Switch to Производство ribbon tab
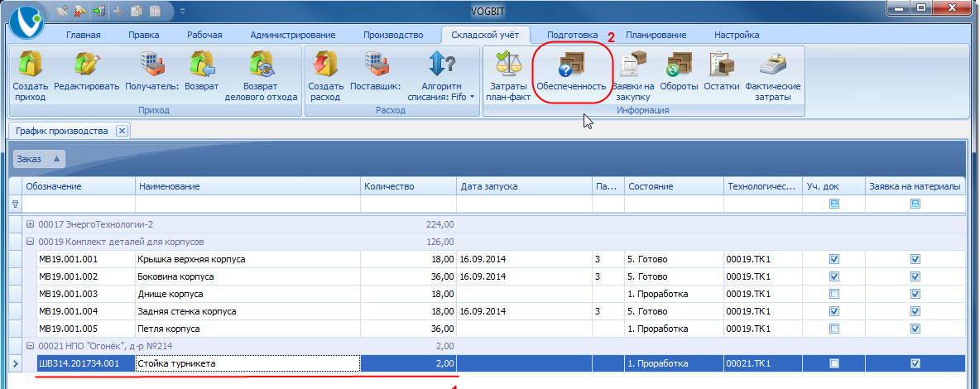Viewport: 980px width, 389px height. (x=393, y=35)
